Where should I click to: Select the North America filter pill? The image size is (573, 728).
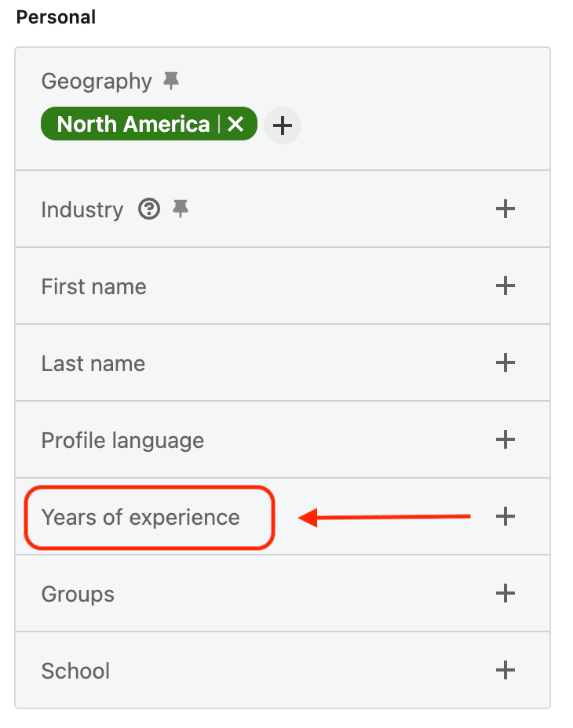133,124
